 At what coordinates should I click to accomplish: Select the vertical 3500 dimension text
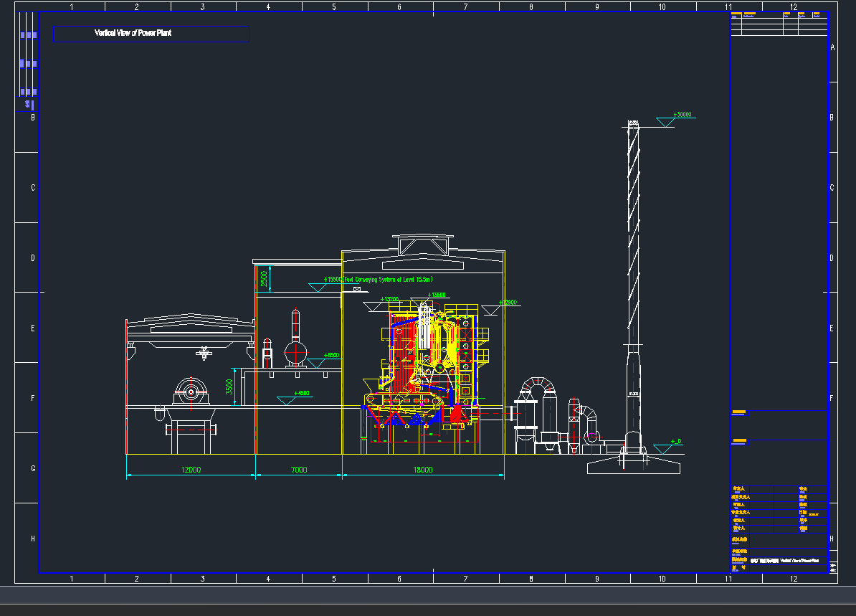pyautogui.click(x=229, y=387)
